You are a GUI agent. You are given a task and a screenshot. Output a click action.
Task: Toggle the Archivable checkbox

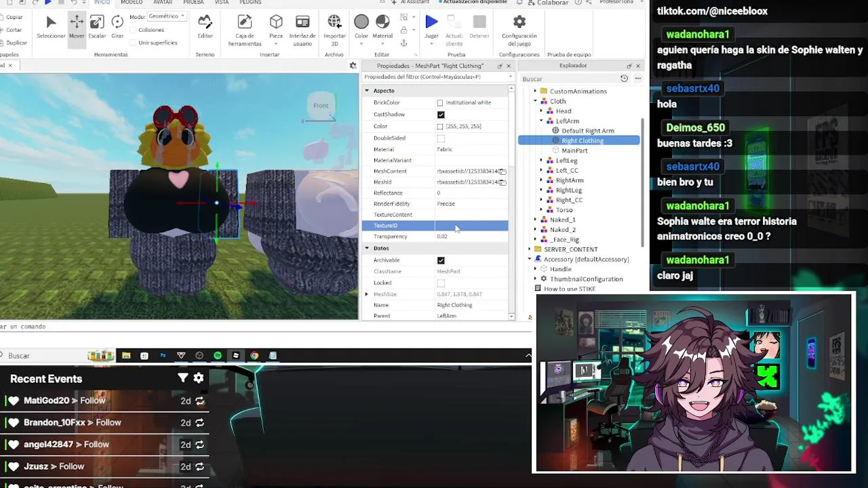click(x=441, y=260)
